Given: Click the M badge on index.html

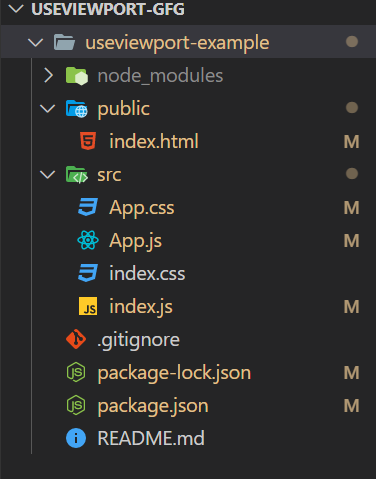Looking at the screenshot, I should [351, 142].
